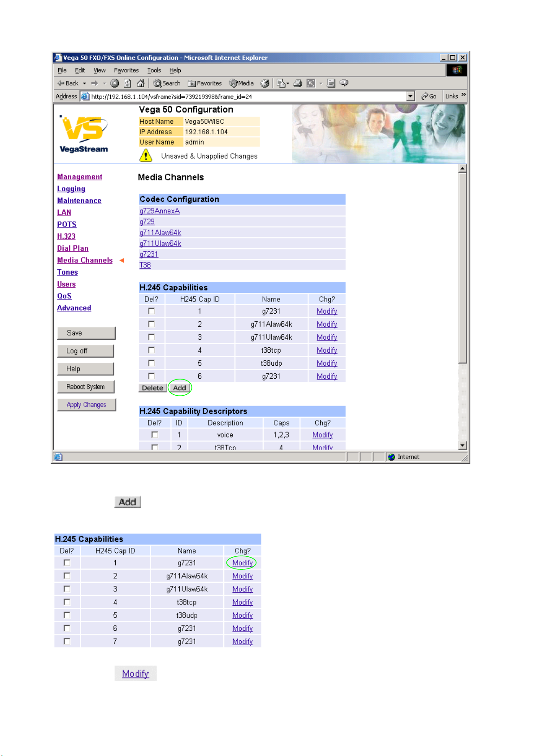Open the Favorites menu

coord(126,70)
